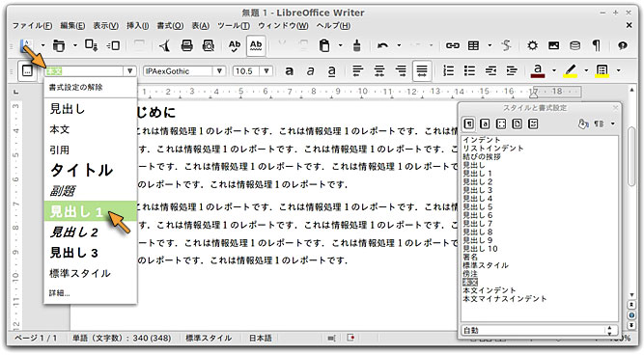The image size is (644, 355).
Task: Open the ツール(T) menu
Action: pyautogui.click(x=234, y=25)
